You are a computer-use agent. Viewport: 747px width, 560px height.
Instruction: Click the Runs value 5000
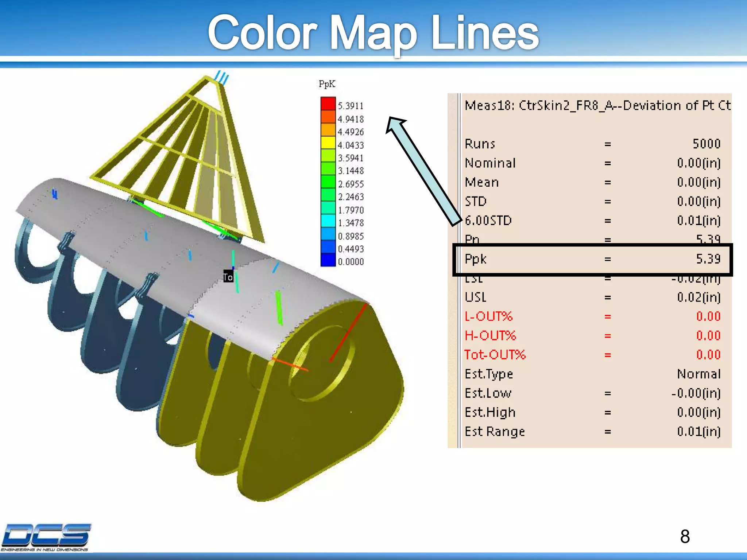click(706, 144)
